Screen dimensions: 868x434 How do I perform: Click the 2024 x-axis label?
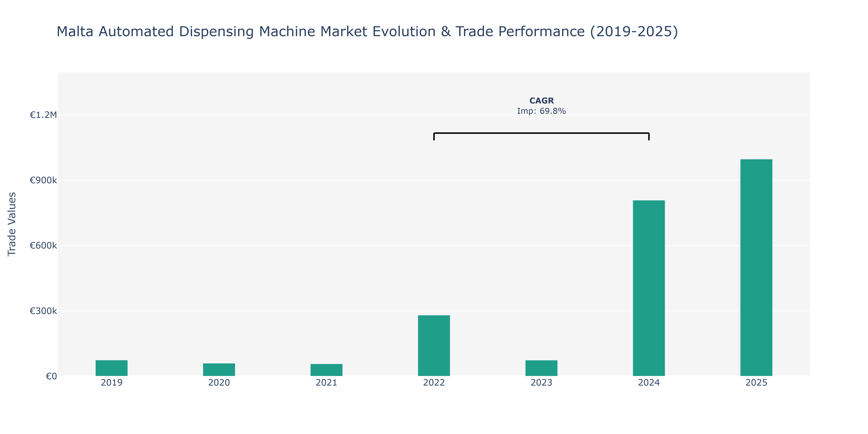coord(649,383)
